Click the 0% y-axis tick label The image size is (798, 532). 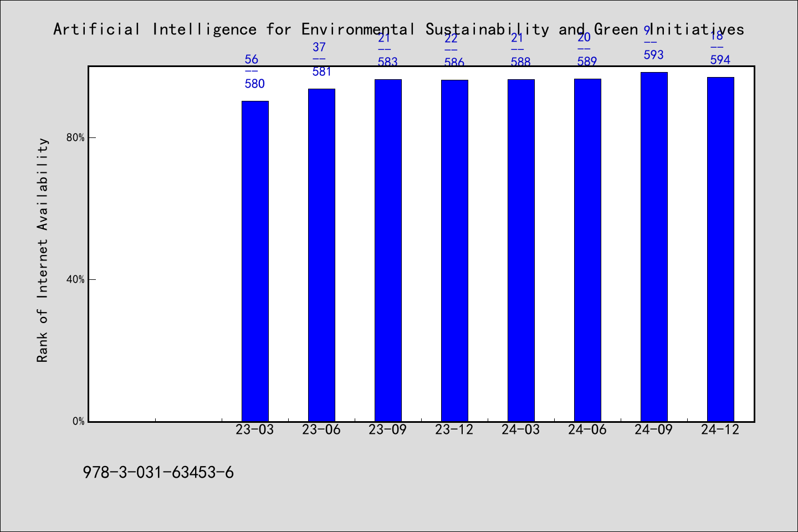coord(79,421)
